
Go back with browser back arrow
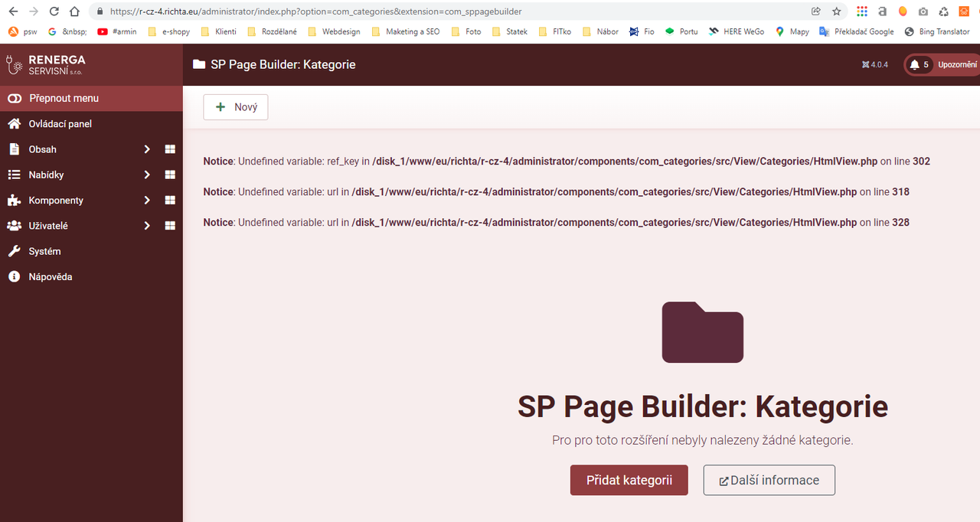[13, 11]
